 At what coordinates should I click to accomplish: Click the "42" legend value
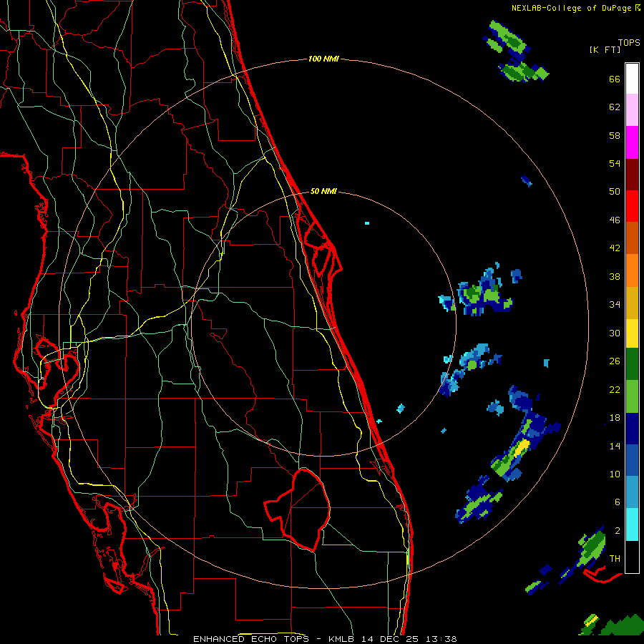(615, 248)
